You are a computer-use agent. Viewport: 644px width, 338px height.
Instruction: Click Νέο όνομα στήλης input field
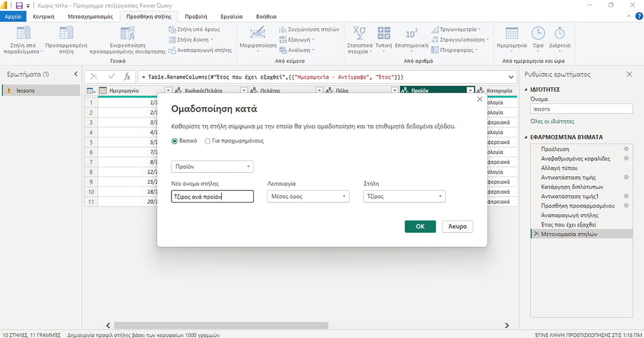tap(212, 197)
